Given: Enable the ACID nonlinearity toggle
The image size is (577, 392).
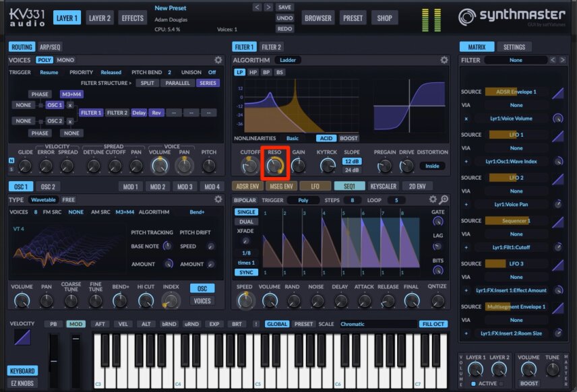Looking at the screenshot, I should tap(326, 138).
